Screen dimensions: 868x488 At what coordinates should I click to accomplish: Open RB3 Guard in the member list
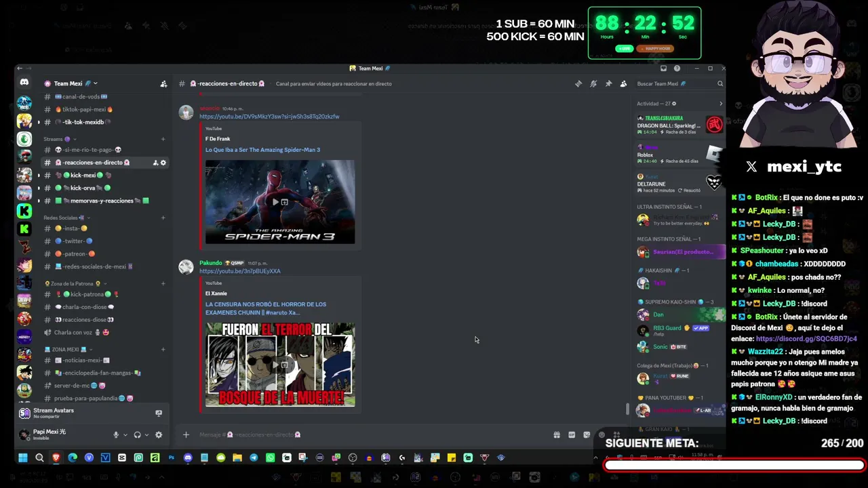coord(680,331)
